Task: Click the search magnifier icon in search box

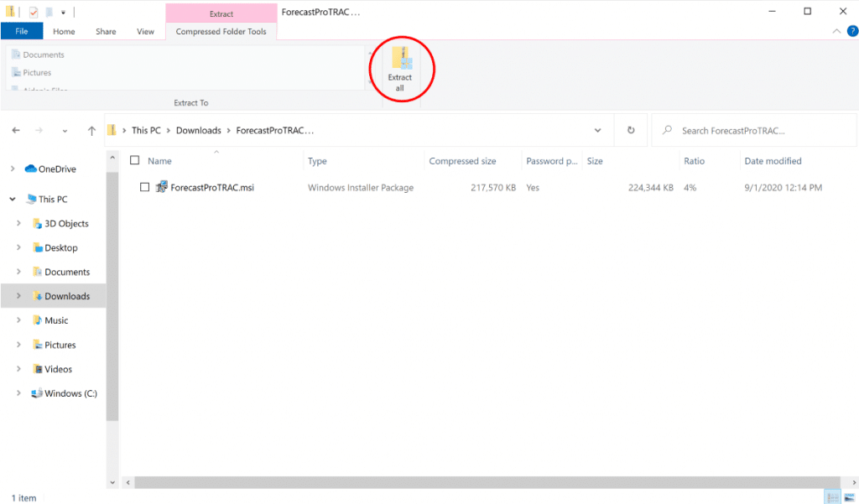Action: coord(666,130)
